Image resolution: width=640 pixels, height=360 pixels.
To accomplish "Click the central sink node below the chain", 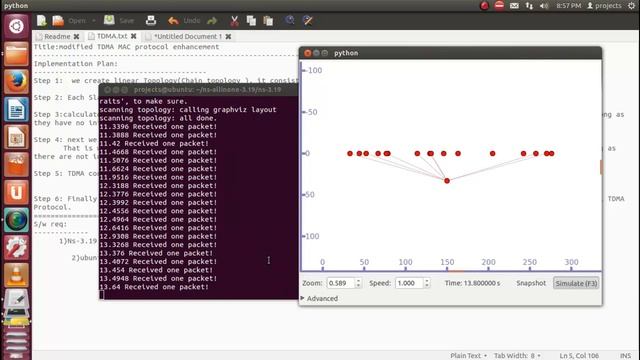I will pos(447,181).
